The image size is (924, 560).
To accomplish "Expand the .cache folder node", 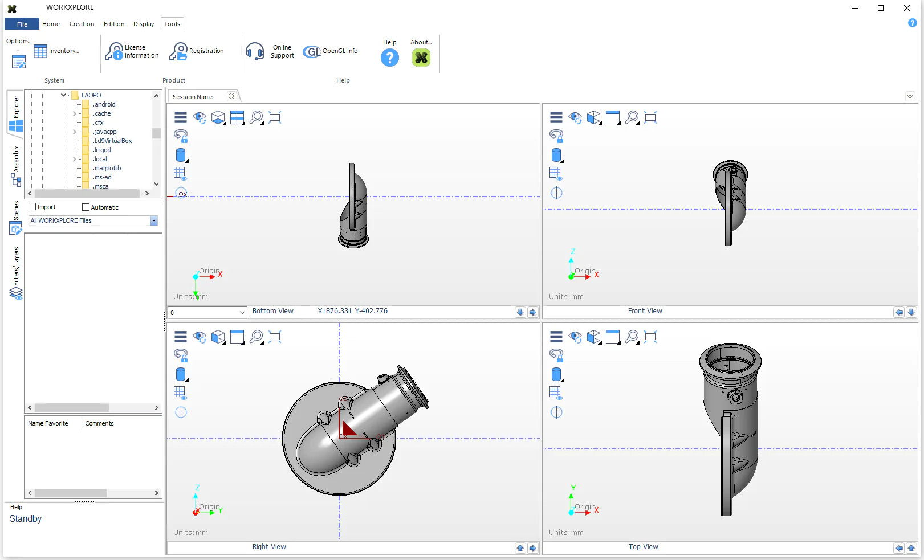I will point(74,113).
